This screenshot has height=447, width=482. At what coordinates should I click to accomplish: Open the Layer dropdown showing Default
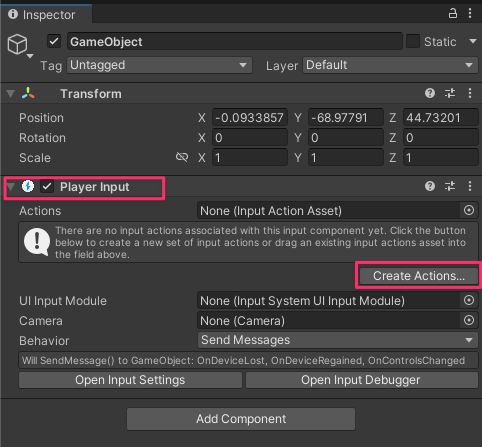click(390, 65)
